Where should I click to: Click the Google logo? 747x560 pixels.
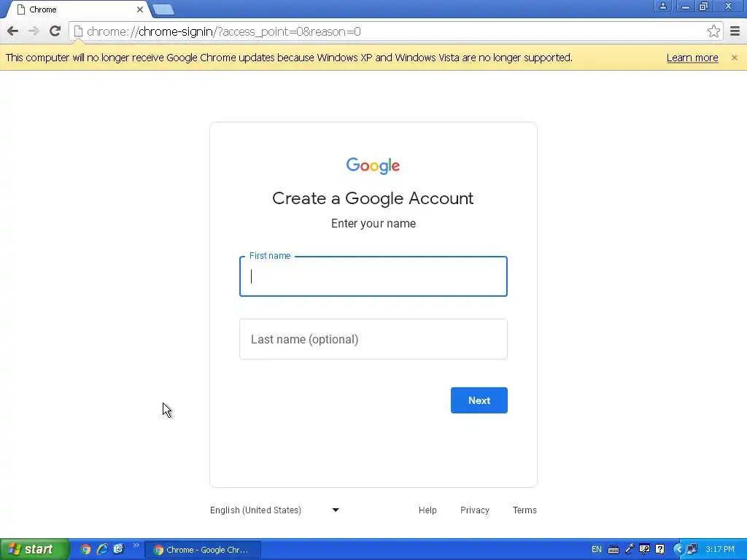click(x=373, y=166)
